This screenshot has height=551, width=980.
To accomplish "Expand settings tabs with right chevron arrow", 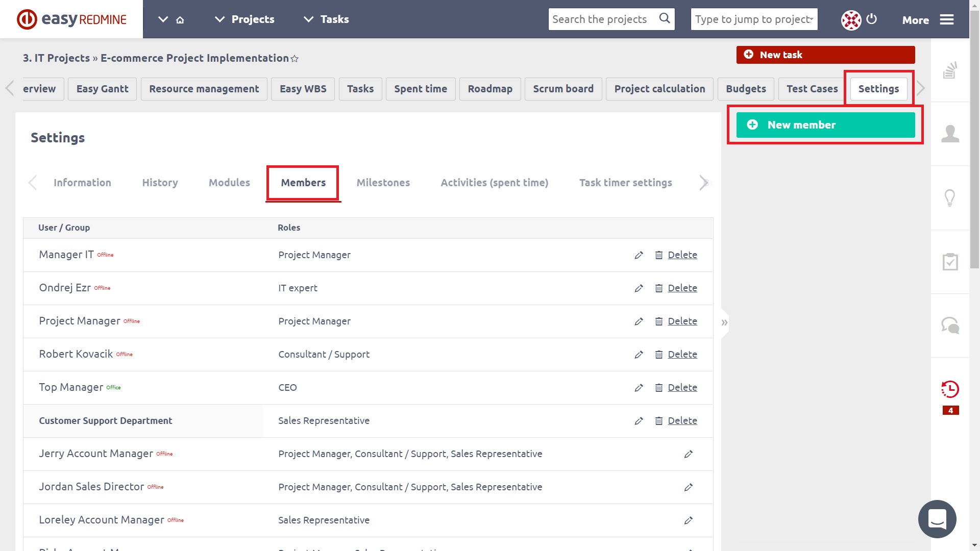I will pos(704,183).
